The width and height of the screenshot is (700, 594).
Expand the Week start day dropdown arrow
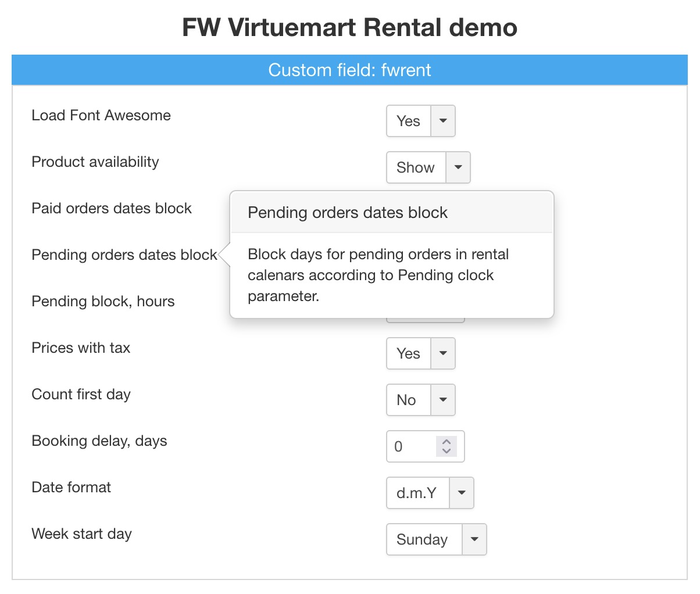pyautogui.click(x=474, y=539)
